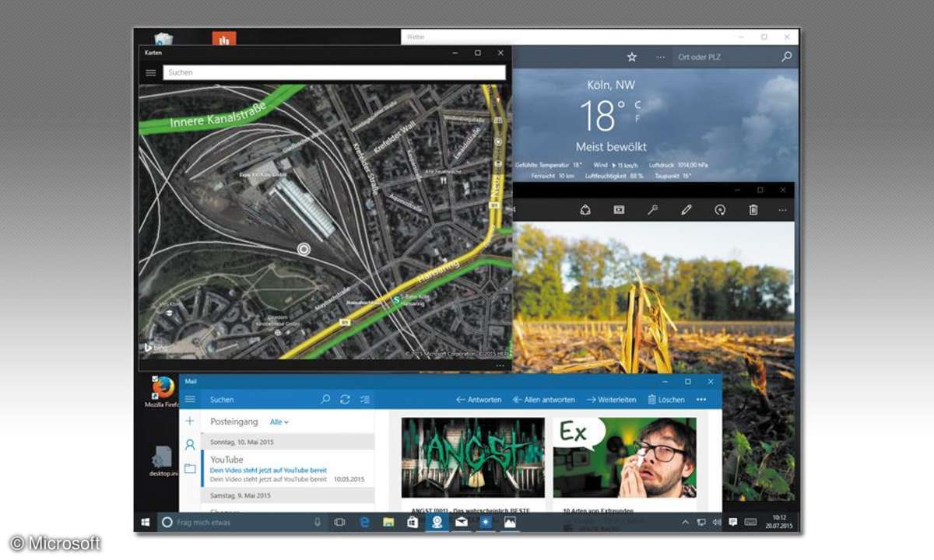
Task: Open the Store icon in the taskbar
Action: [x=413, y=523]
